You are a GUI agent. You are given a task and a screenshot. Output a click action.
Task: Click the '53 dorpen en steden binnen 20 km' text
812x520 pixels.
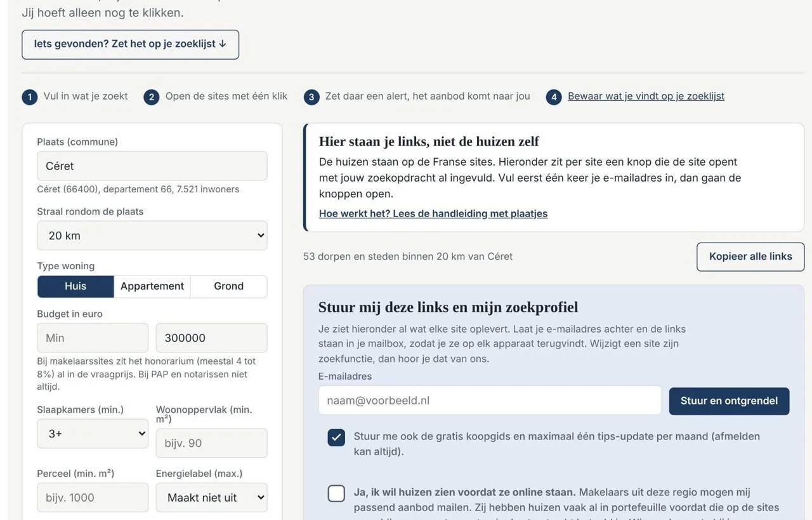(x=408, y=257)
